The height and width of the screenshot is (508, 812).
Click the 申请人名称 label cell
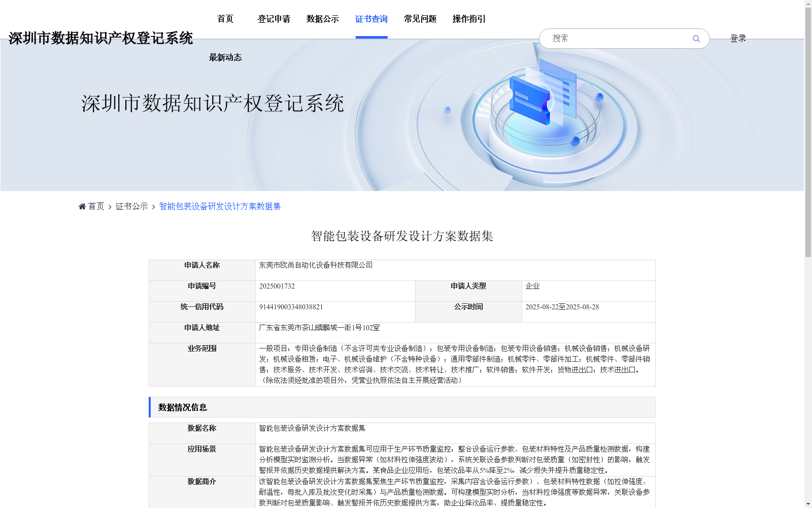click(202, 270)
